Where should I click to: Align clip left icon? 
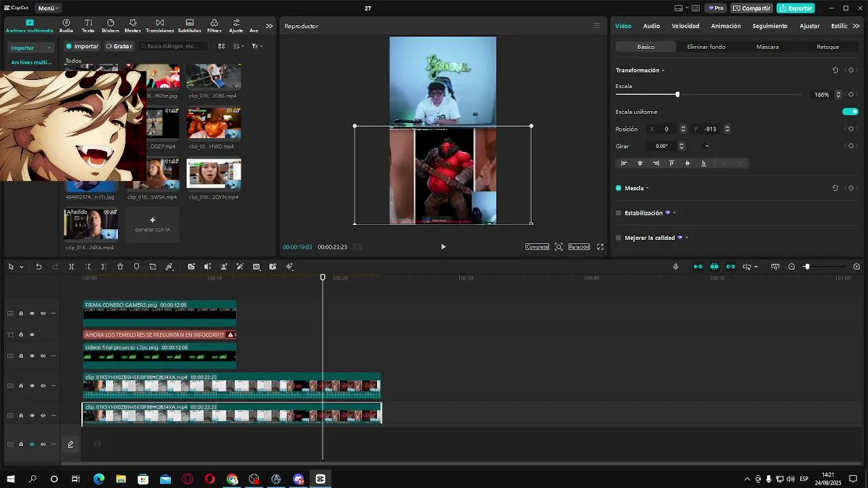[x=624, y=163]
